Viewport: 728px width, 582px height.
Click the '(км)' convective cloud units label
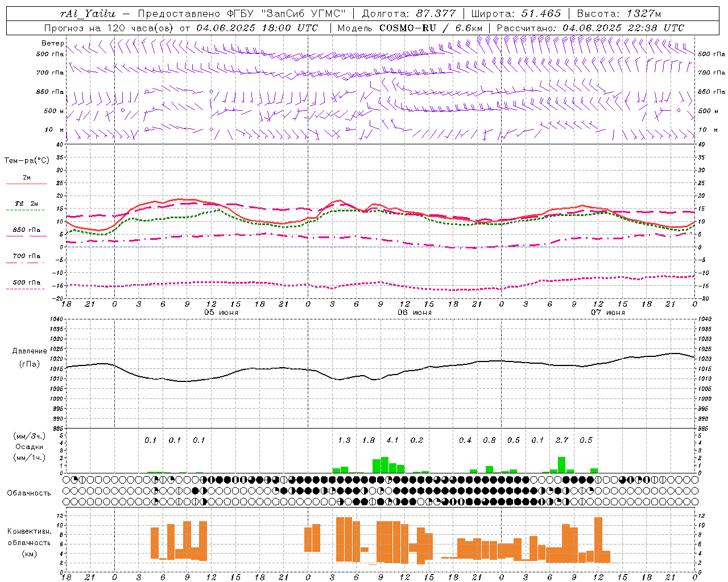point(29,554)
